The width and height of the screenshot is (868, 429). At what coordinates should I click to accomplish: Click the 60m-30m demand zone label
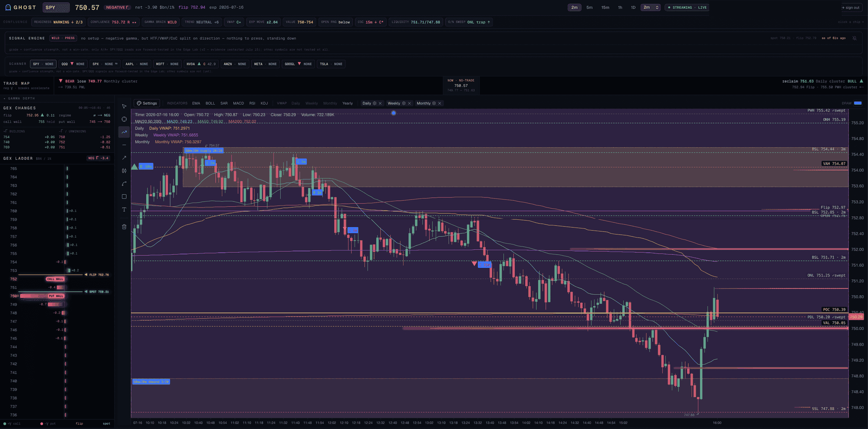151,382
